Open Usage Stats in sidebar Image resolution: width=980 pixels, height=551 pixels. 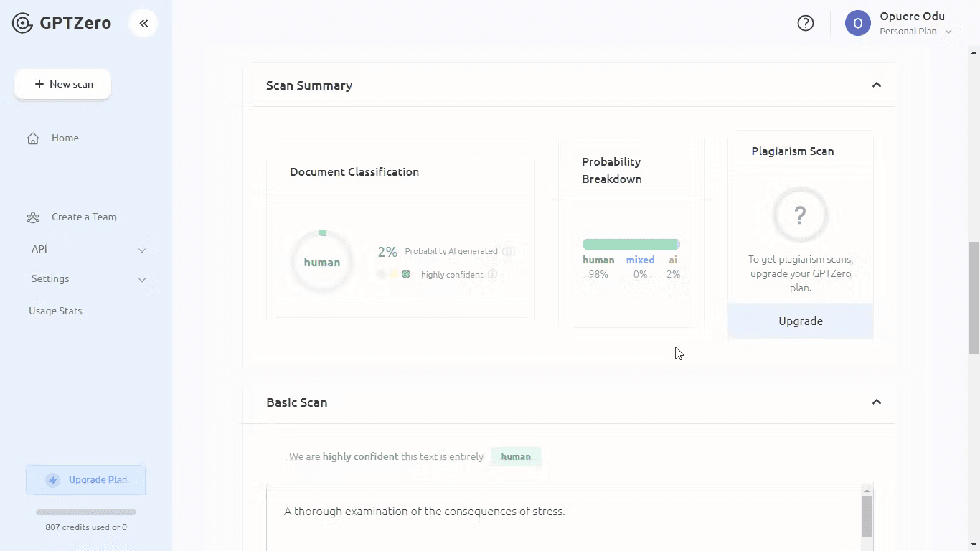click(x=55, y=311)
